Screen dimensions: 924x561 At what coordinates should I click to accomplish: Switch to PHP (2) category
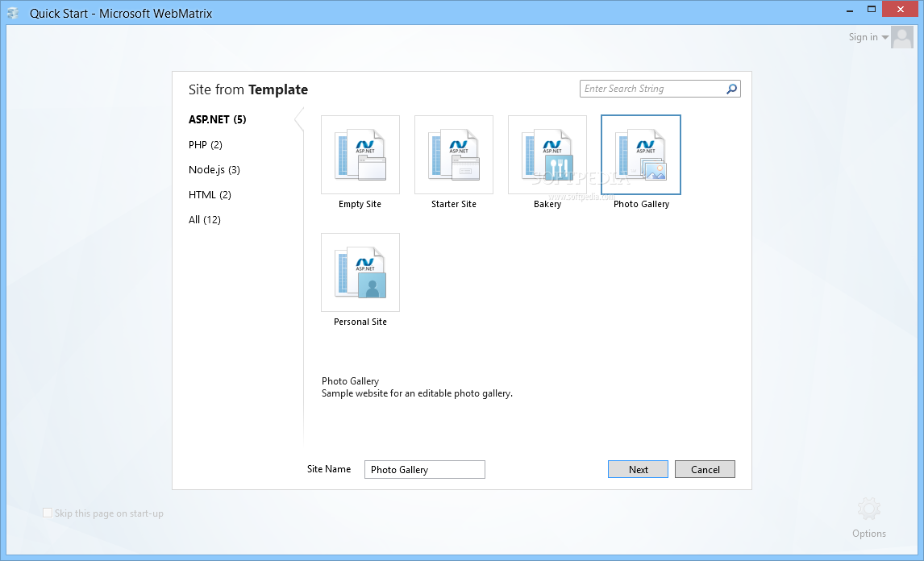[x=205, y=145]
